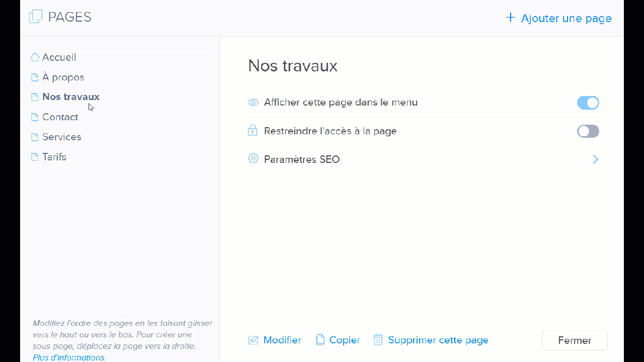Click the trash can icon
The image size is (644, 362).
pyautogui.click(x=378, y=340)
